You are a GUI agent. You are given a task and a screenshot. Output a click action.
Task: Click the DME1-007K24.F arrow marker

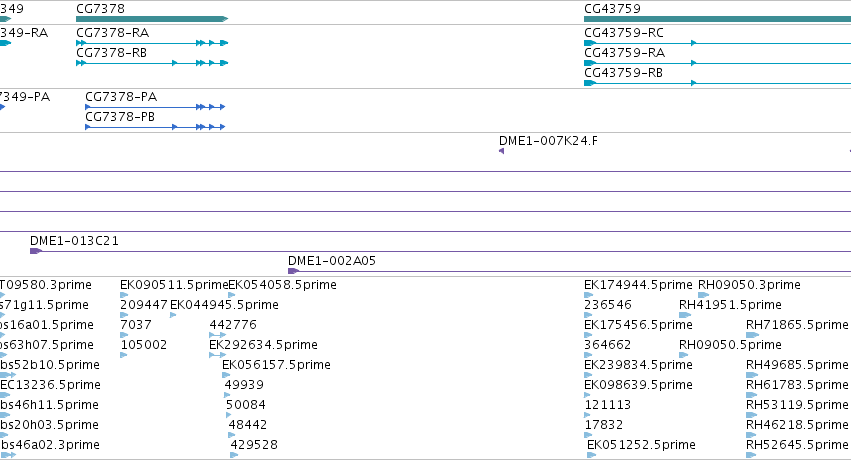coord(501,151)
